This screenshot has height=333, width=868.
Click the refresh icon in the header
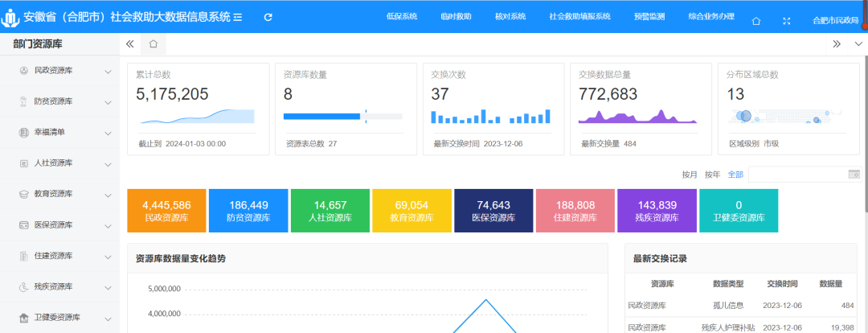(x=268, y=17)
